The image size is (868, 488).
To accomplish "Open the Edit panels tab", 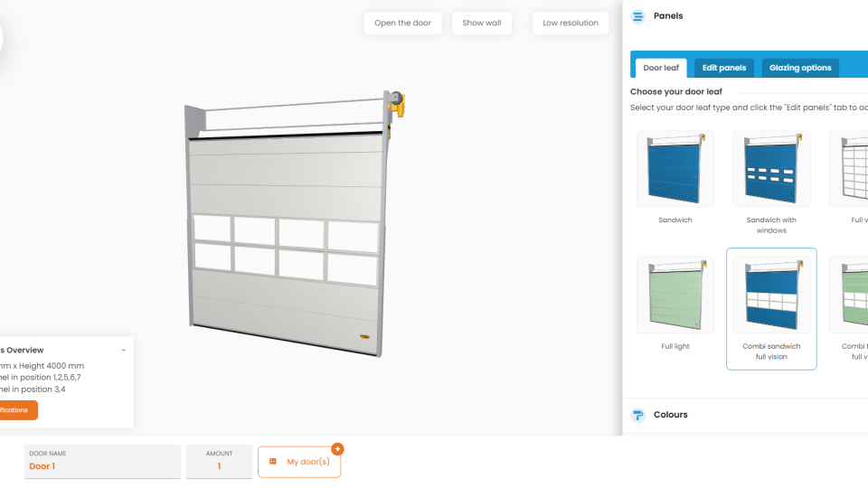I will 724,68.
